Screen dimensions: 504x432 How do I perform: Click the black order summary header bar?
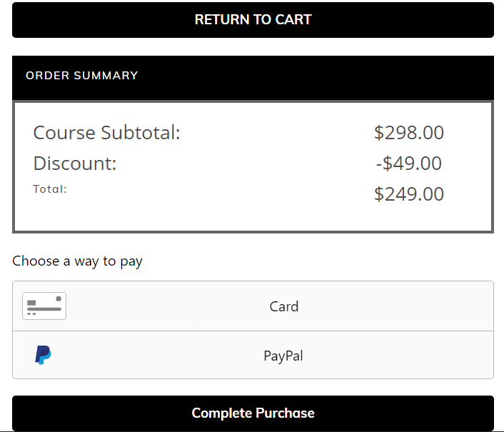click(253, 78)
